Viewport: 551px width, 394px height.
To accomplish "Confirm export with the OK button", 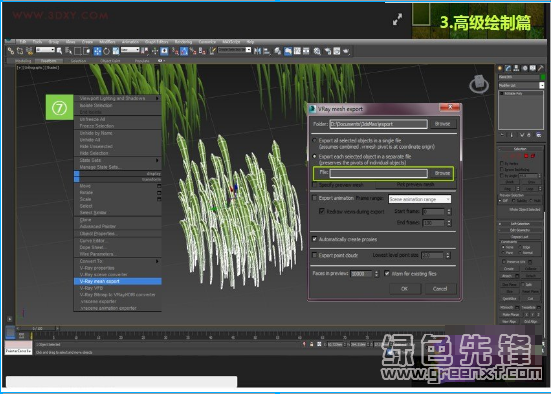I will point(405,289).
